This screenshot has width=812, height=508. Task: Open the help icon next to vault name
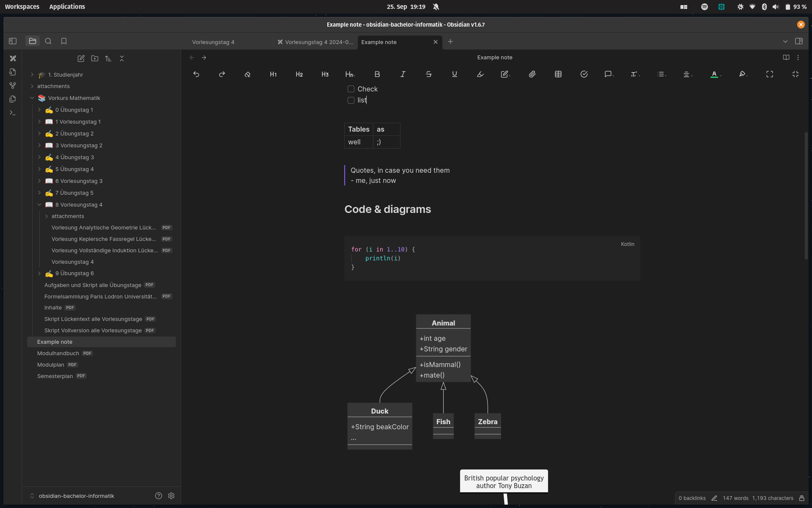(159, 496)
